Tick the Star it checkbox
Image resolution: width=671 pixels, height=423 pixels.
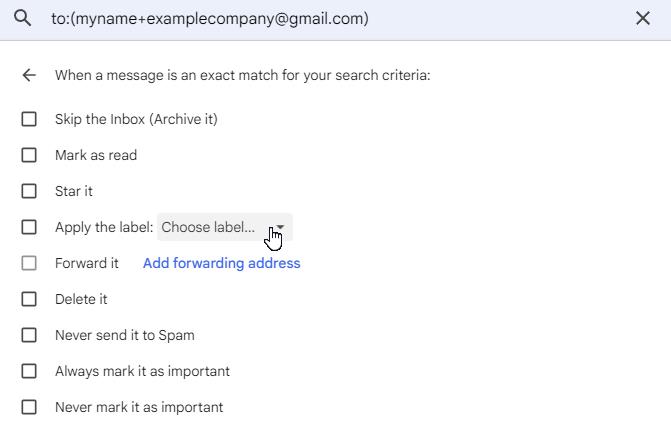click(29, 191)
